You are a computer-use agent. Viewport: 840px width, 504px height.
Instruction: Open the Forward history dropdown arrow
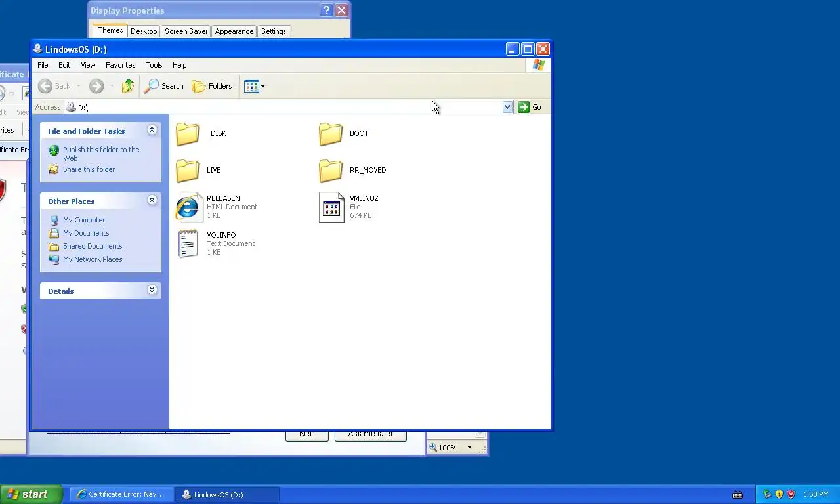(112, 86)
